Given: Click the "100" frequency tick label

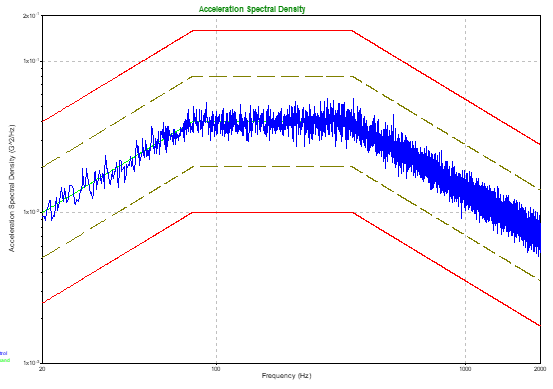Looking at the screenshot, I should (x=216, y=369).
